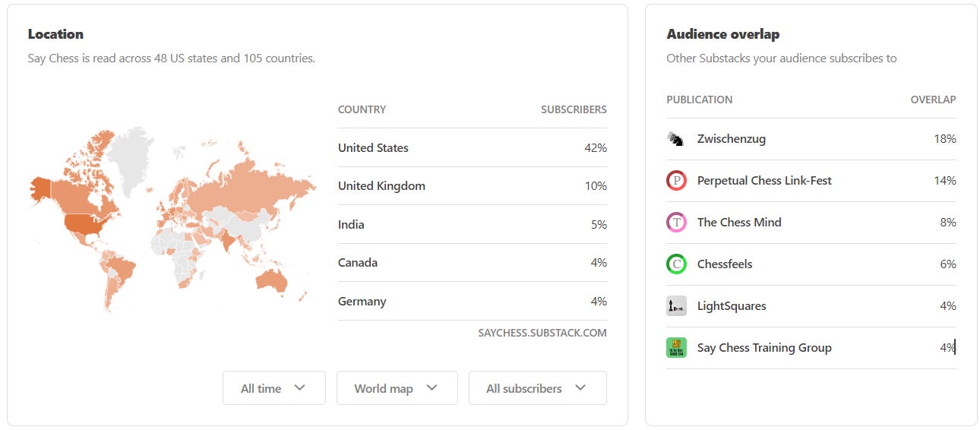
Task: Select the Germany country row
Action: pyautogui.click(x=473, y=302)
